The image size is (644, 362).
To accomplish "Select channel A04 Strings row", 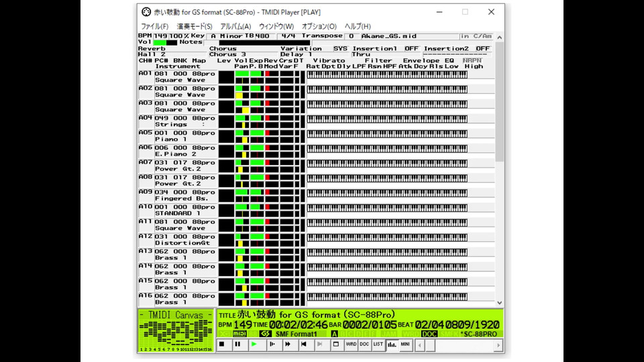I will (x=177, y=121).
